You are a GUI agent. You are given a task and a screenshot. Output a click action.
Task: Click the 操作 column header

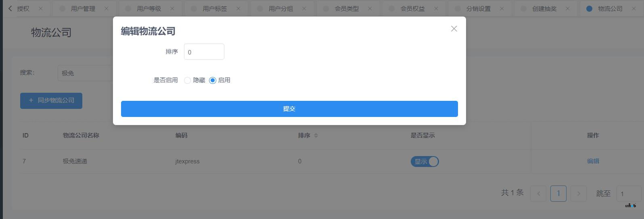[593, 136]
